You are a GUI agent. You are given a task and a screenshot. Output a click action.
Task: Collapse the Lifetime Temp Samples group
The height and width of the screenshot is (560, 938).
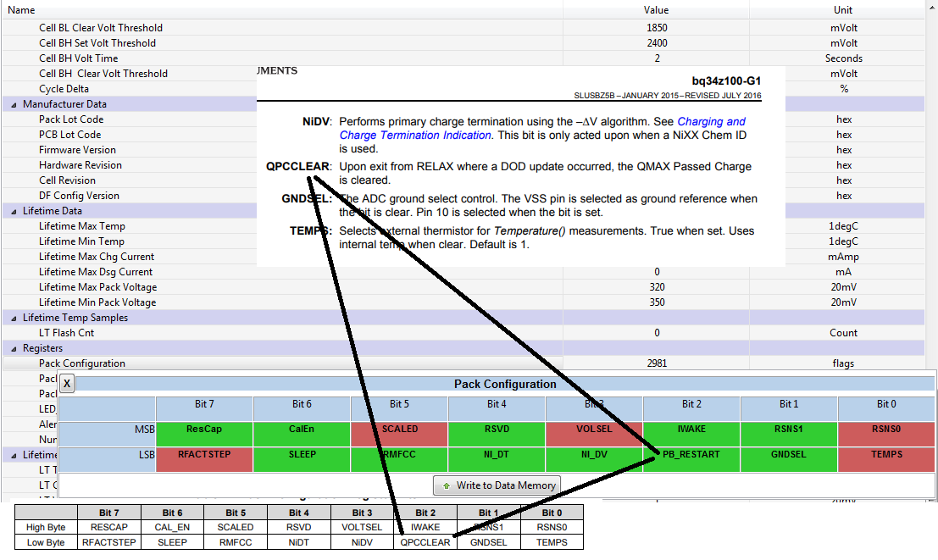point(14,319)
